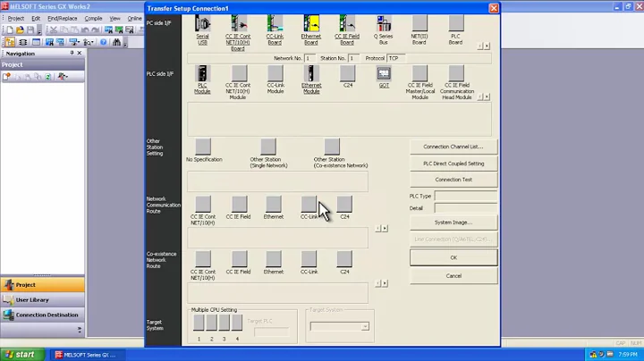Select PLC Module on PLC side
Image resolution: width=644 pixels, height=361 pixels.
tap(202, 73)
